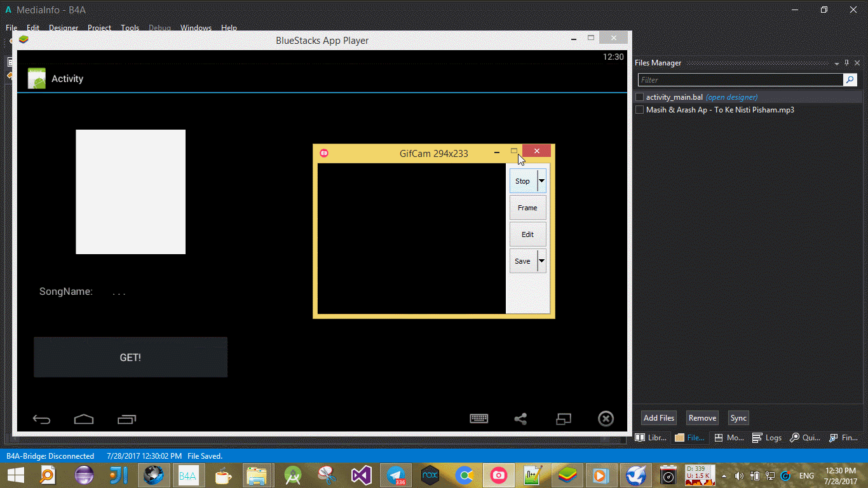Image resolution: width=868 pixels, height=488 pixels.
Task: Click the BlueStacks keyboard icon
Action: 478,419
